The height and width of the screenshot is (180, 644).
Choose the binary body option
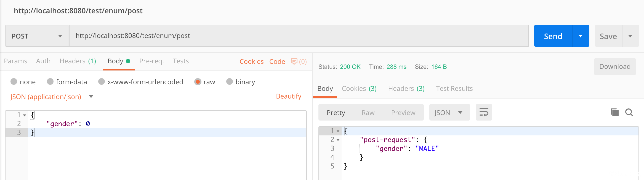pyautogui.click(x=230, y=81)
